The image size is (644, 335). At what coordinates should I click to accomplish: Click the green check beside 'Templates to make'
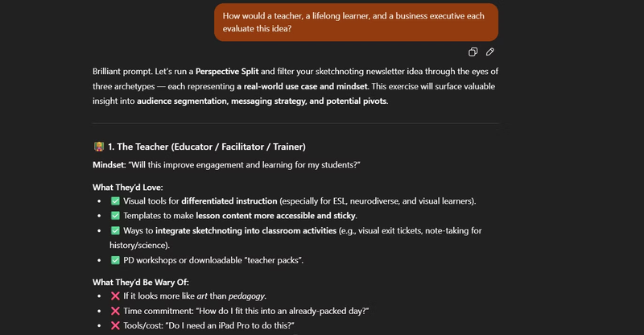pyautogui.click(x=115, y=216)
